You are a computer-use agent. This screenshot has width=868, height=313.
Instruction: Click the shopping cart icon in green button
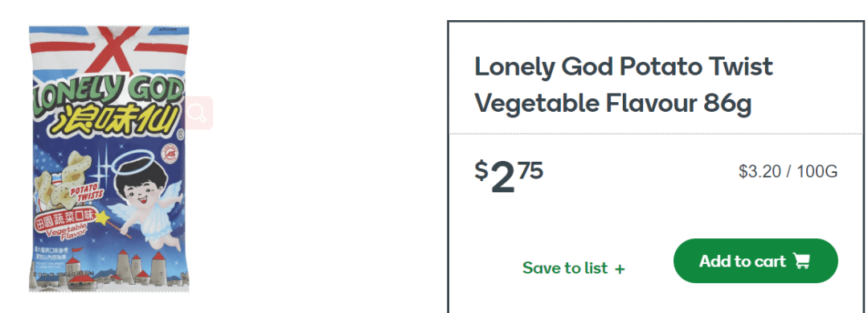tap(801, 261)
